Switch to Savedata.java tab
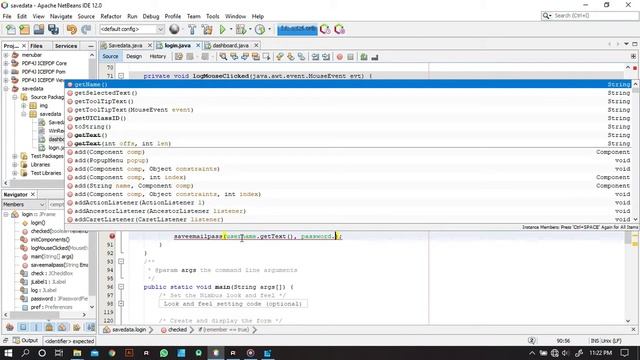 click(125, 45)
